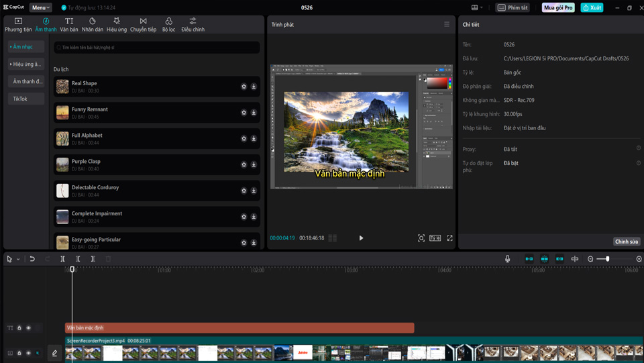
Task: Open fullscreen preview in player
Action: pos(449,238)
